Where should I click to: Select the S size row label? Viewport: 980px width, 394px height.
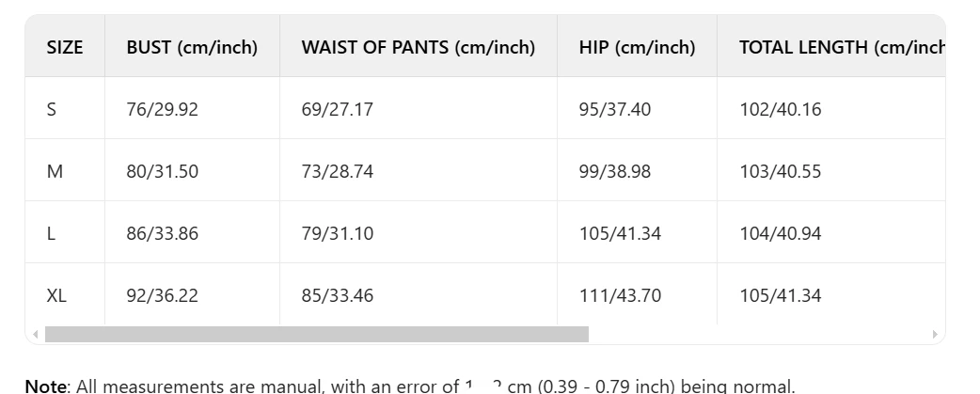(51, 109)
